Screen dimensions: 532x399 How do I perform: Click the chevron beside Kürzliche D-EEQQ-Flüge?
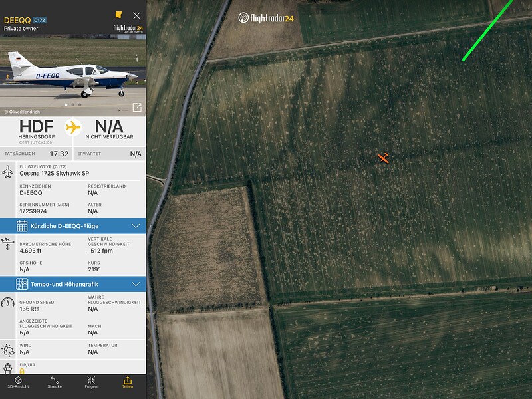click(136, 226)
